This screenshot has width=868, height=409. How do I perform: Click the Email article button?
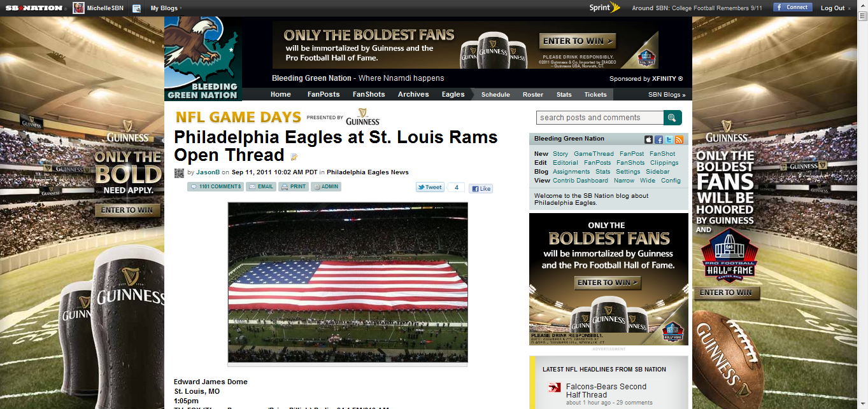pyautogui.click(x=260, y=187)
